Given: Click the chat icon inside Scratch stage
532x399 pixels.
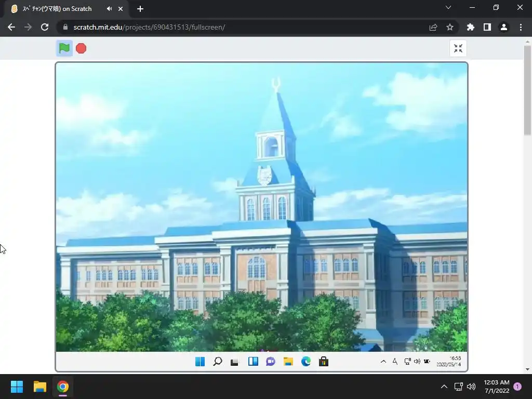Looking at the screenshot, I should 271,362.
